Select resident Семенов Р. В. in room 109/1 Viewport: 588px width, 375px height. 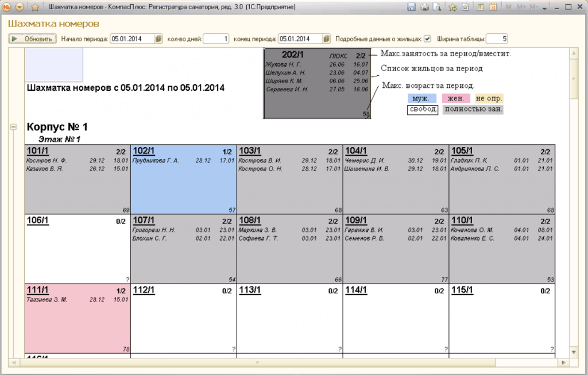(365, 238)
